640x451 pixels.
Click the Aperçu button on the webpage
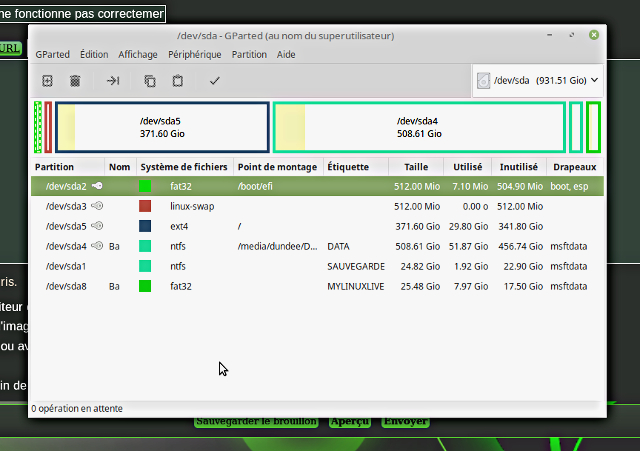tap(350, 422)
